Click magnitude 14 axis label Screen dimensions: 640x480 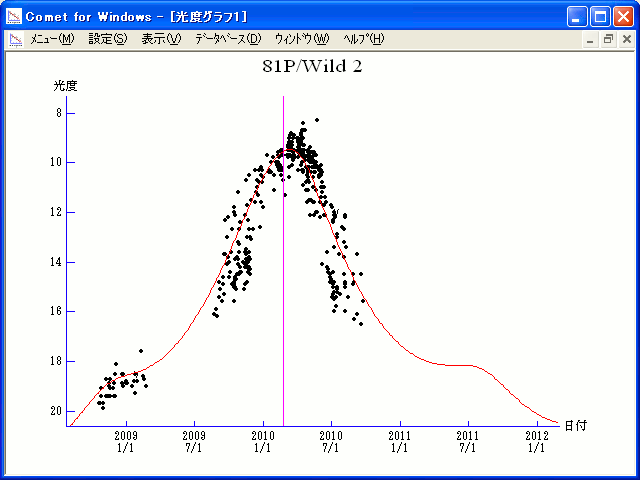pos(56,262)
